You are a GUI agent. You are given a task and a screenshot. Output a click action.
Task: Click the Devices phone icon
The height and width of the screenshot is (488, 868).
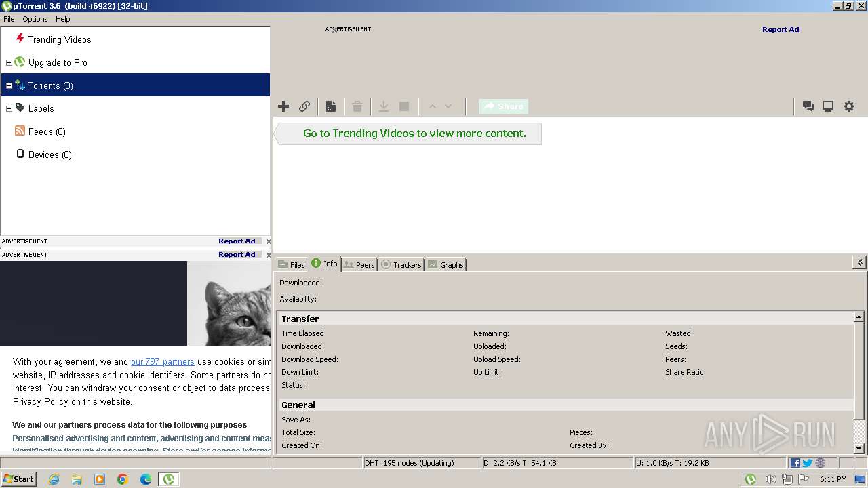(x=20, y=154)
